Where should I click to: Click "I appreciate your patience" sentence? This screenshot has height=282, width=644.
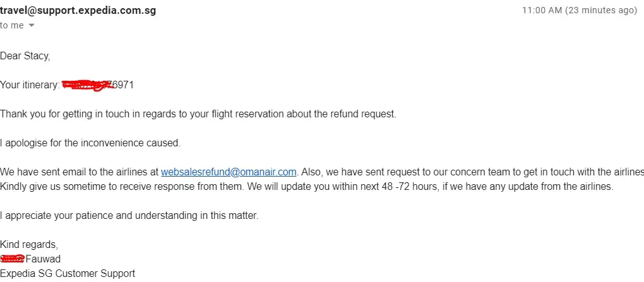pyautogui.click(x=129, y=215)
